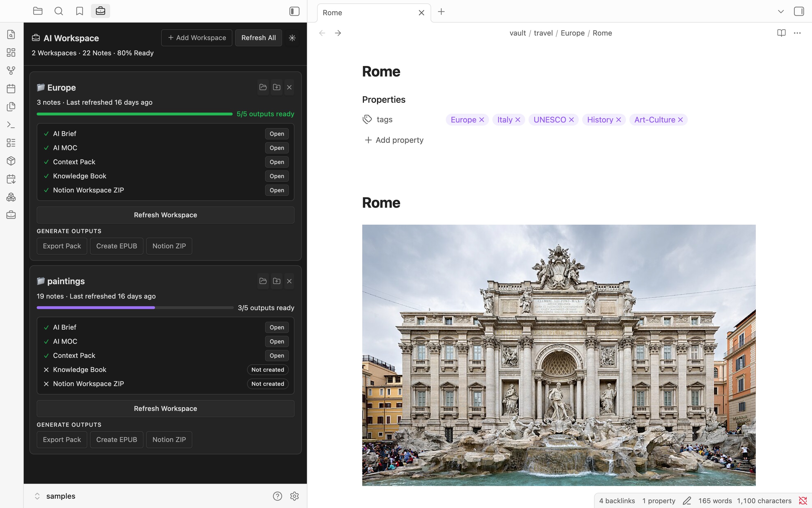
Task: Click paintings purple outputs progress bar
Action: coord(135,308)
